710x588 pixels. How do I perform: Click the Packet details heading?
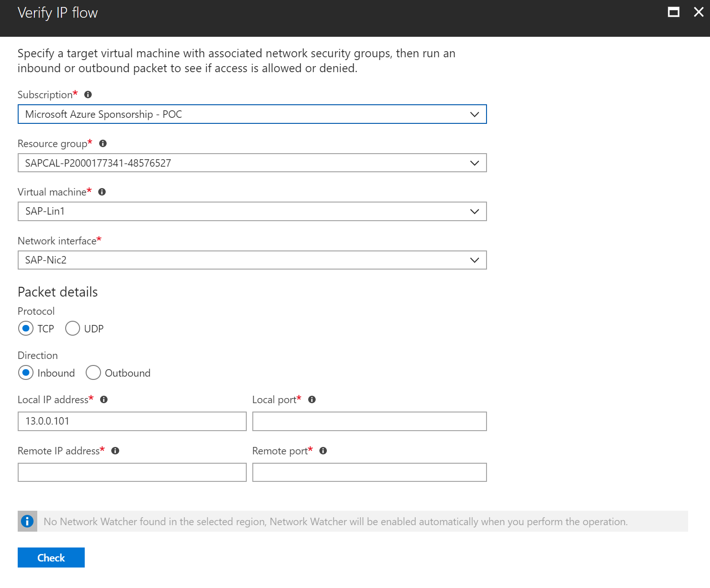click(58, 292)
